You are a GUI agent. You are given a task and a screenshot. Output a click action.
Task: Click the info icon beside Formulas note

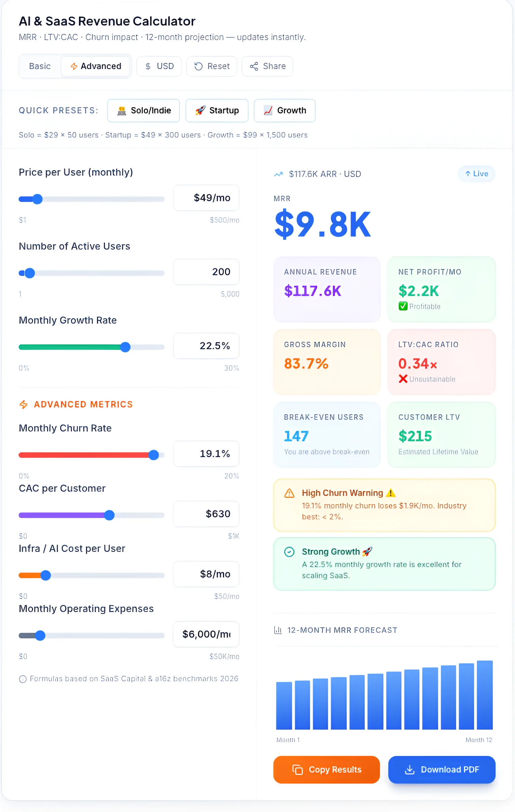23,679
